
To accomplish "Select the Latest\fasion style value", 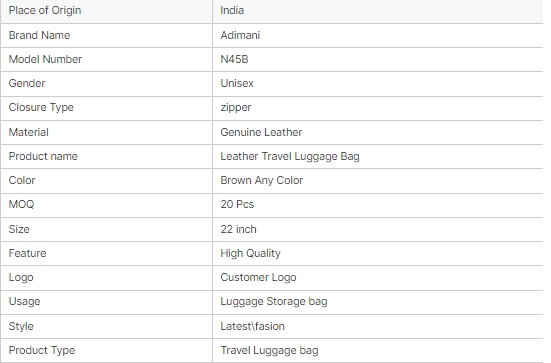I will point(252,326).
